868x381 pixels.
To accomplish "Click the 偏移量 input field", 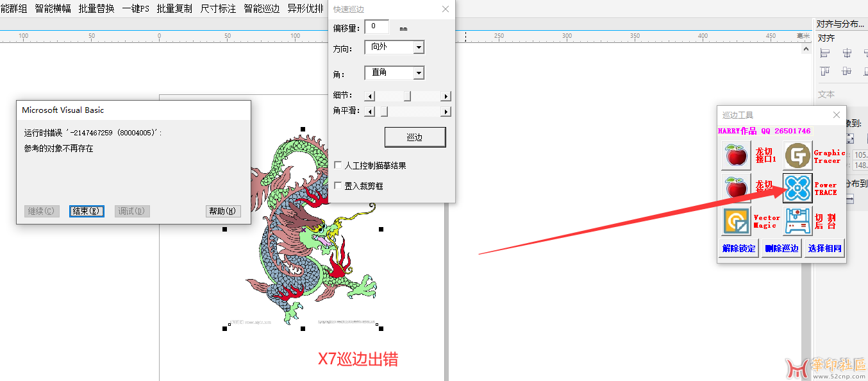I will pos(377,27).
